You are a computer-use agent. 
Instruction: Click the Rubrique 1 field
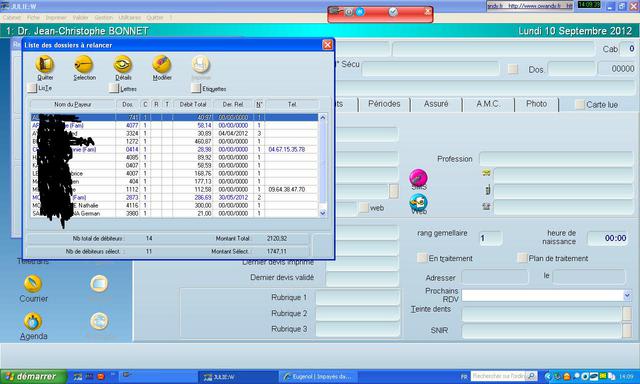[357, 297]
